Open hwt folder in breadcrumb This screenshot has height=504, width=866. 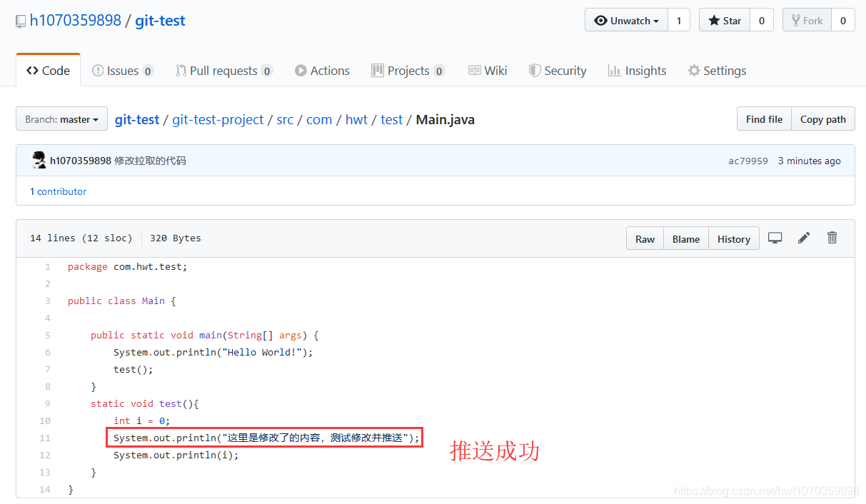click(356, 119)
